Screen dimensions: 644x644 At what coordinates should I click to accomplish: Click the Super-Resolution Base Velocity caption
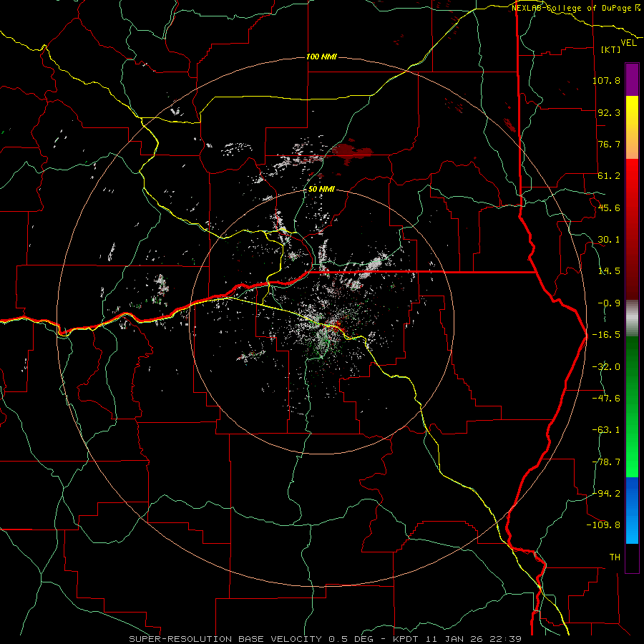coord(325,639)
